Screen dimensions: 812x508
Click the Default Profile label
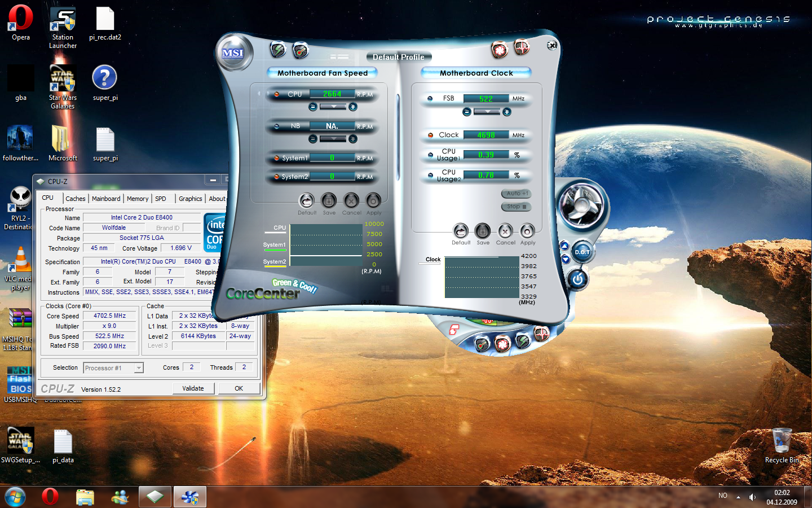point(398,57)
